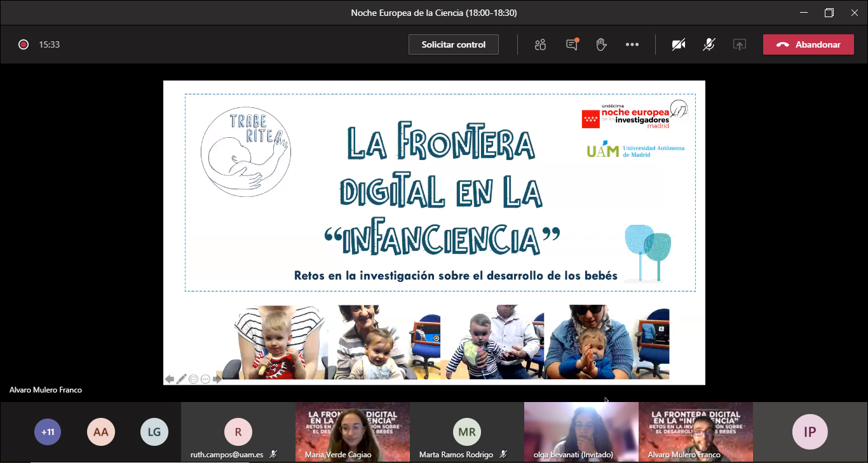Advance to next slide arrow
This screenshot has width=868, height=463.
pos(217,379)
